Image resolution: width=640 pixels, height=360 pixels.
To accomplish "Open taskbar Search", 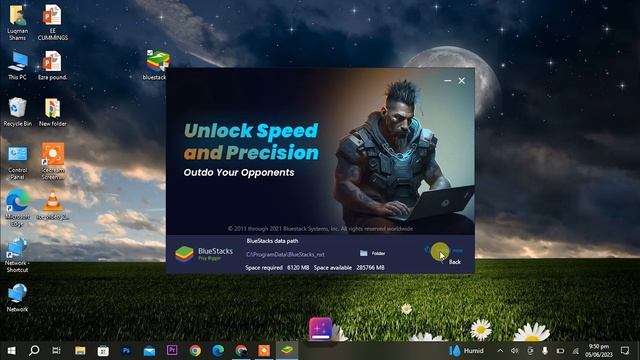I will coord(34,351).
